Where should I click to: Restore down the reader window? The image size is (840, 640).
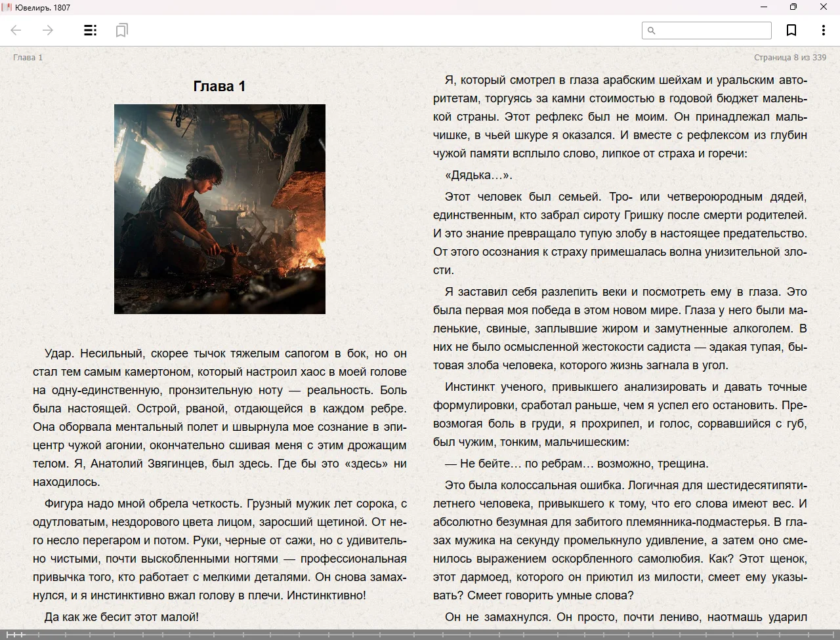(x=793, y=7)
